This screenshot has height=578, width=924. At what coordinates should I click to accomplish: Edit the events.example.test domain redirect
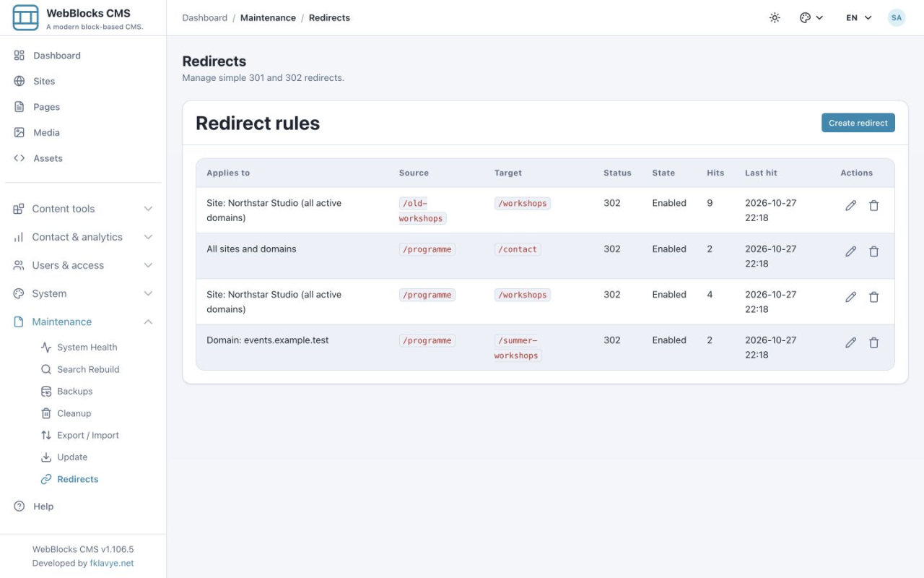(850, 342)
